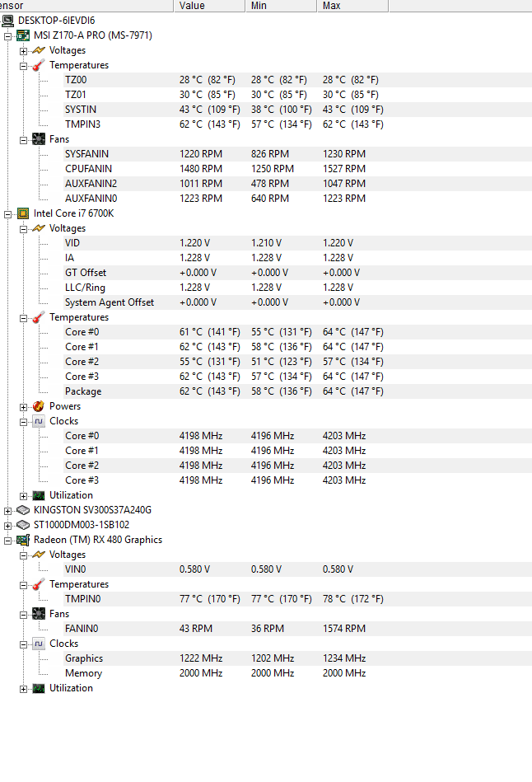Click the ST1000DM003-1SB102 drive icon

(x=23, y=525)
